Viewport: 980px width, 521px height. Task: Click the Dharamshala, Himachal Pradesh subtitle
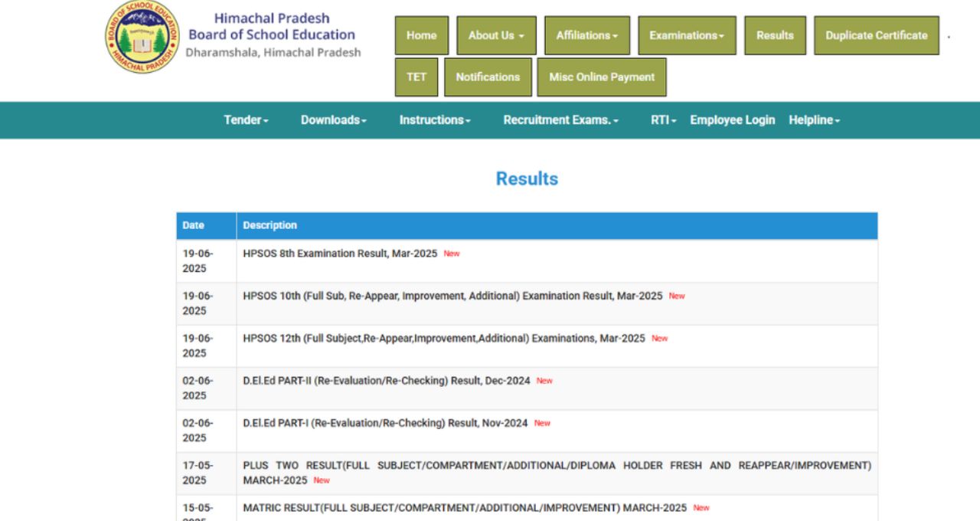coord(273,53)
